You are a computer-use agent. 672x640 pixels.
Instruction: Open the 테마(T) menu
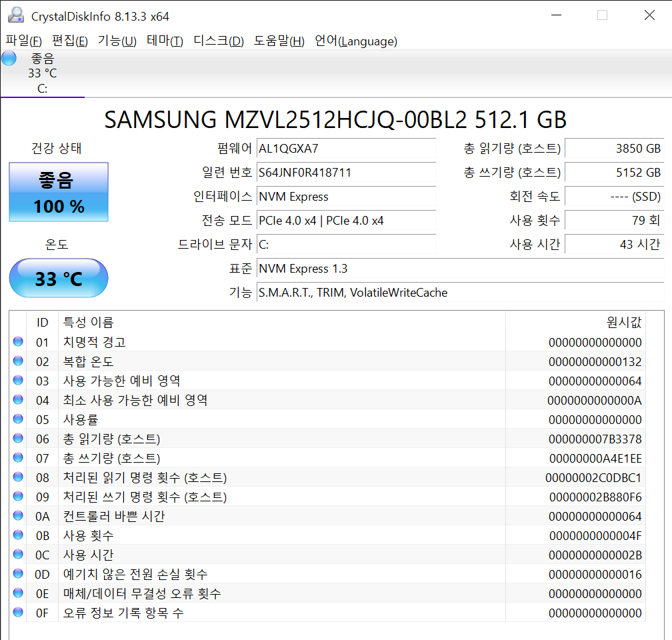165,41
